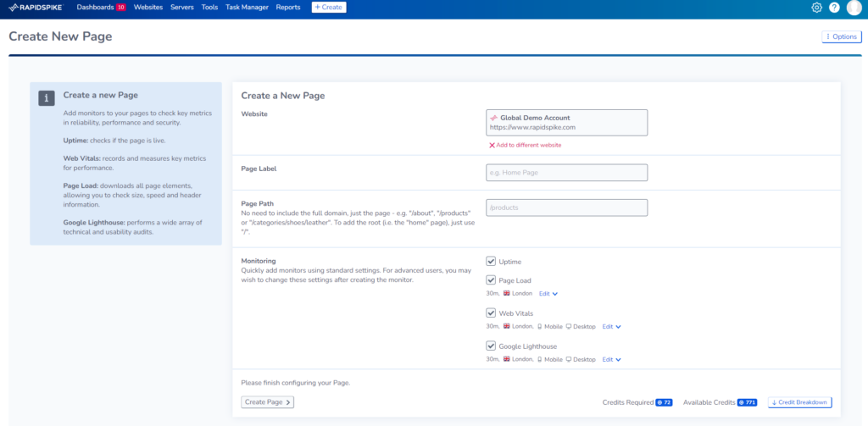
Task: Open the settings gear icon
Action: [x=816, y=8]
